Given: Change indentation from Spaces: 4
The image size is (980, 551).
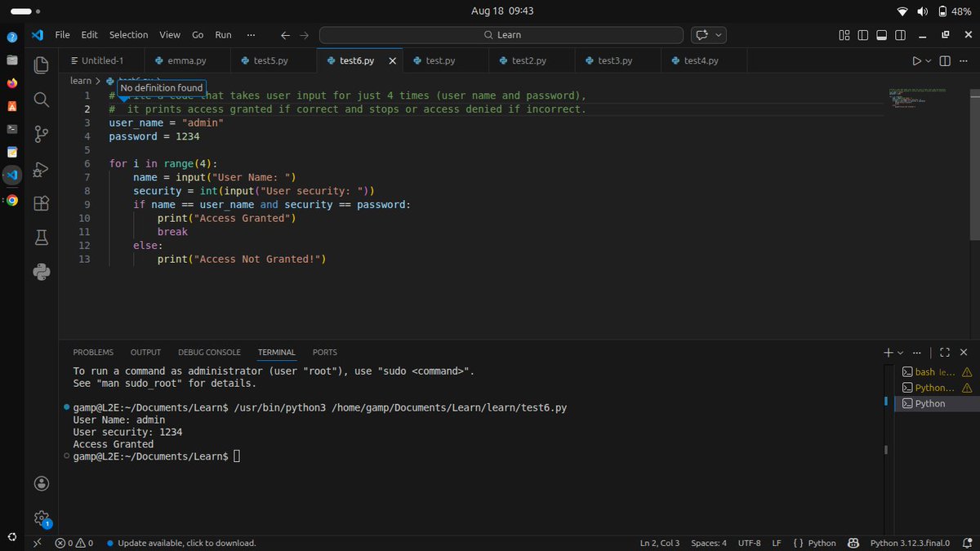Looking at the screenshot, I should pyautogui.click(x=708, y=543).
